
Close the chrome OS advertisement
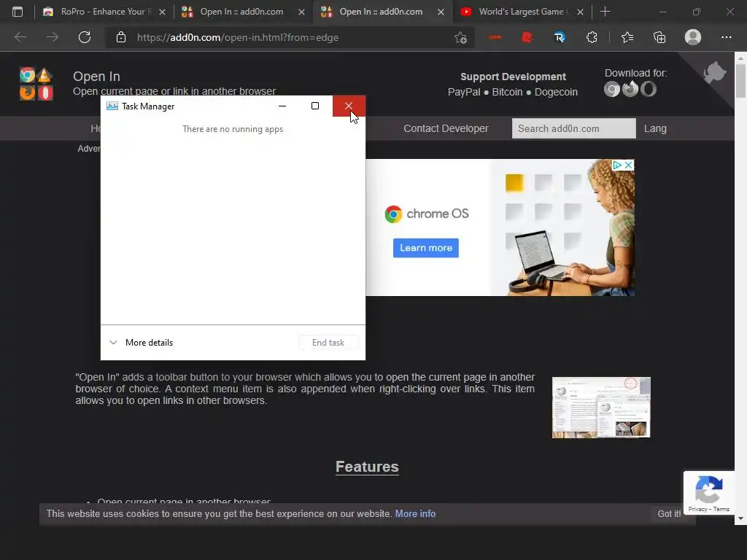tap(628, 165)
